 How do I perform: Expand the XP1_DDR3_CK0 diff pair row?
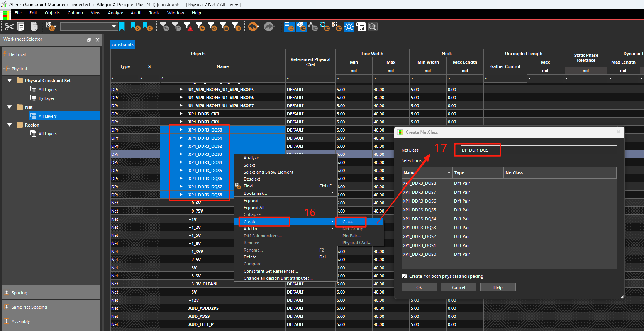(181, 114)
